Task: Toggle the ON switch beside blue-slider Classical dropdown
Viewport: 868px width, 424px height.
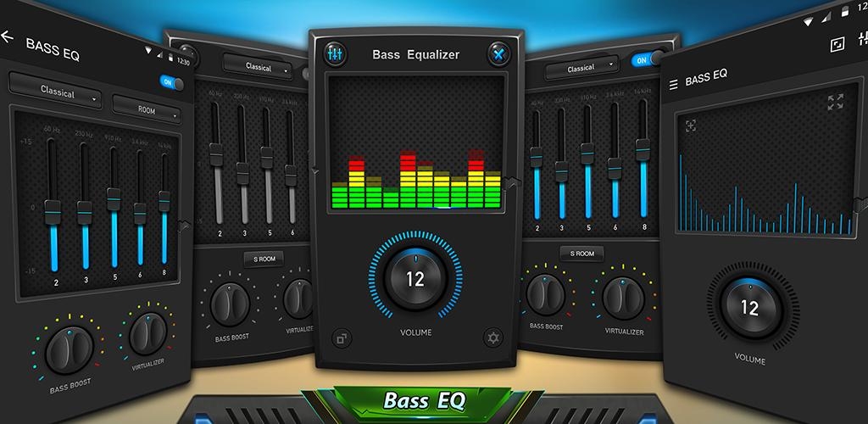Action: coord(647,59)
